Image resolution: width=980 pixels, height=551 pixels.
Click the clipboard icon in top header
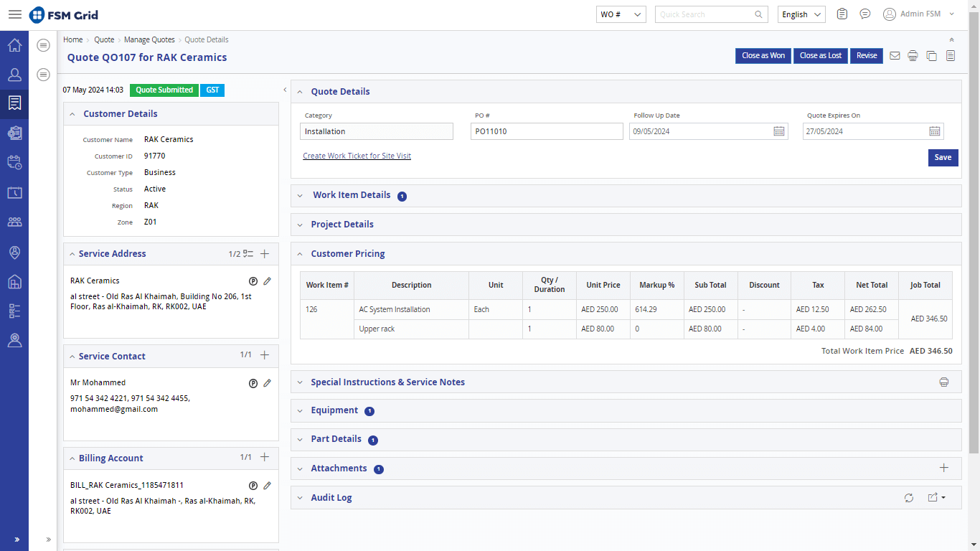coord(842,14)
